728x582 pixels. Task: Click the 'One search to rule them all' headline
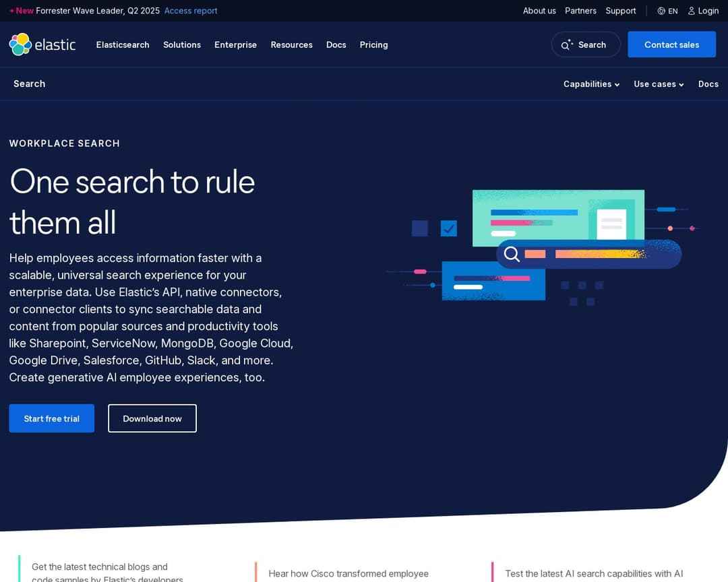[x=132, y=201]
